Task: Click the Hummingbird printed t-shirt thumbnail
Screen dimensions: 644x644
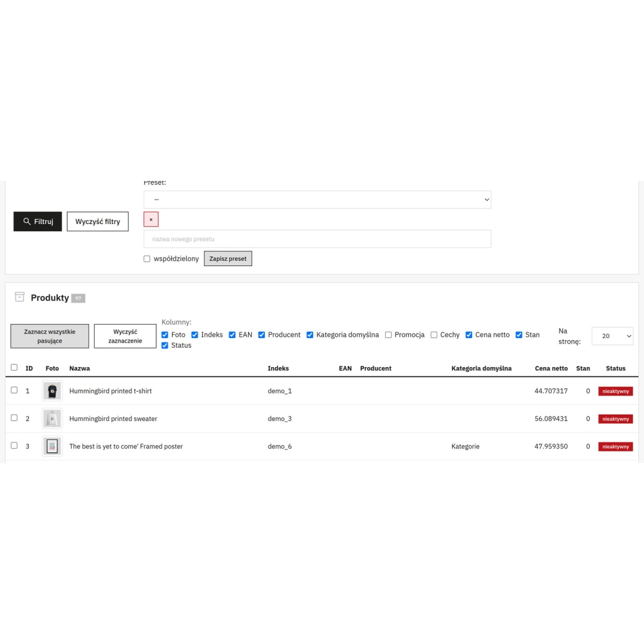Action: click(52, 391)
